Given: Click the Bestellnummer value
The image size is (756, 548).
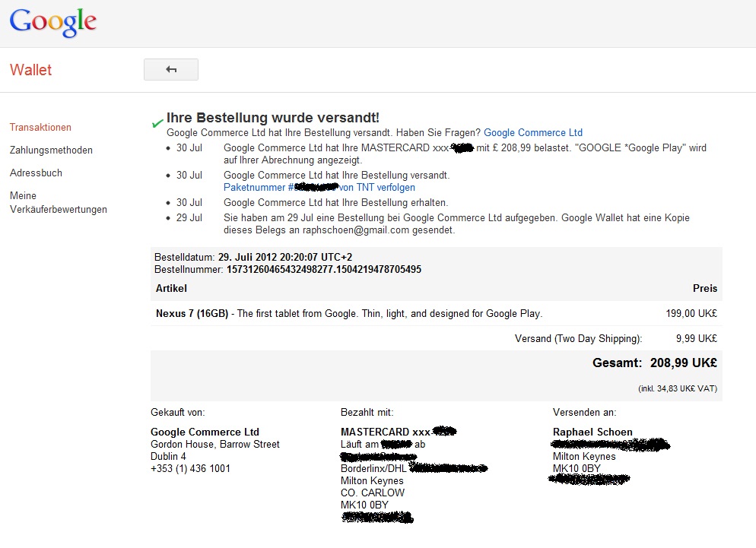Looking at the screenshot, I should coord(324,269).
